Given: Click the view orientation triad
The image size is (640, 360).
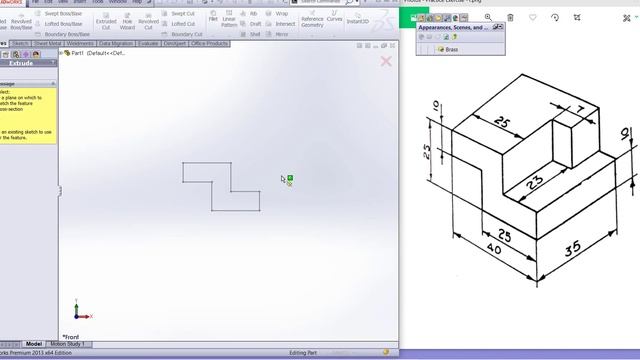Looking at the screenshot, I should (x=83, y=309).
